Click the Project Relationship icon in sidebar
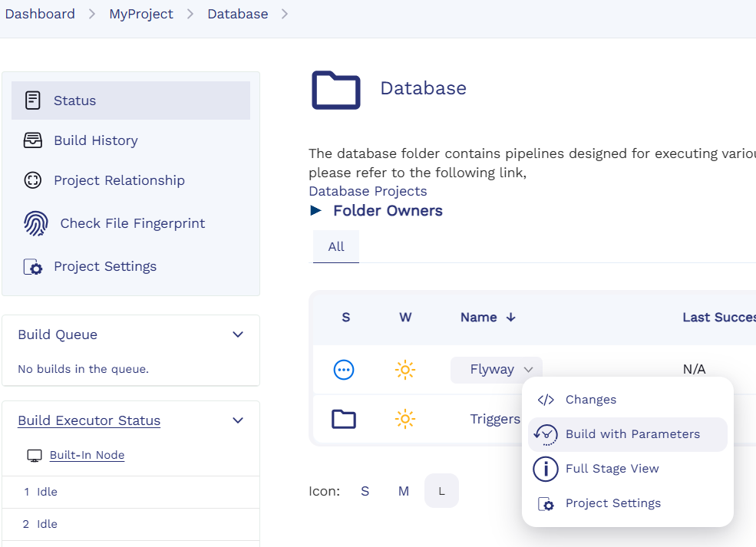 tap(32, 180)
